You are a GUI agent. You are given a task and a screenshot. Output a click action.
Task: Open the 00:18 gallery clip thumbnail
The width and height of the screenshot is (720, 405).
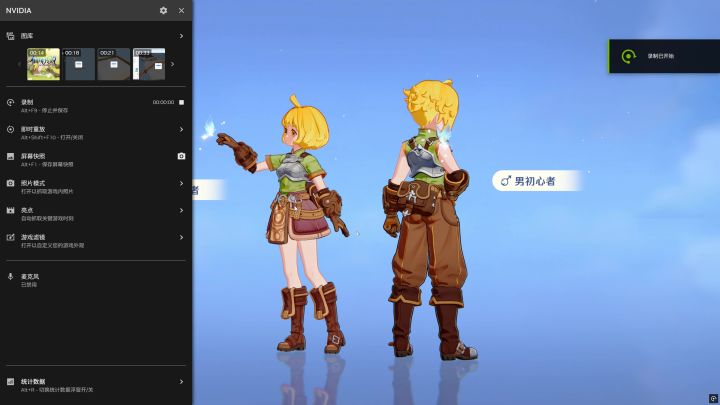pos(79,64)
